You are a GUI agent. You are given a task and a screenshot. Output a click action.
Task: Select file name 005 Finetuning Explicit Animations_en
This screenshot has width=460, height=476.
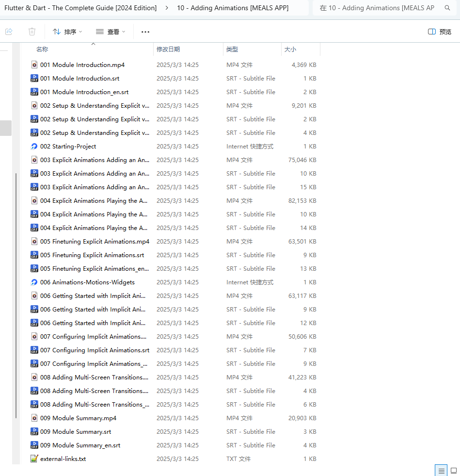(x=95, y=269)
